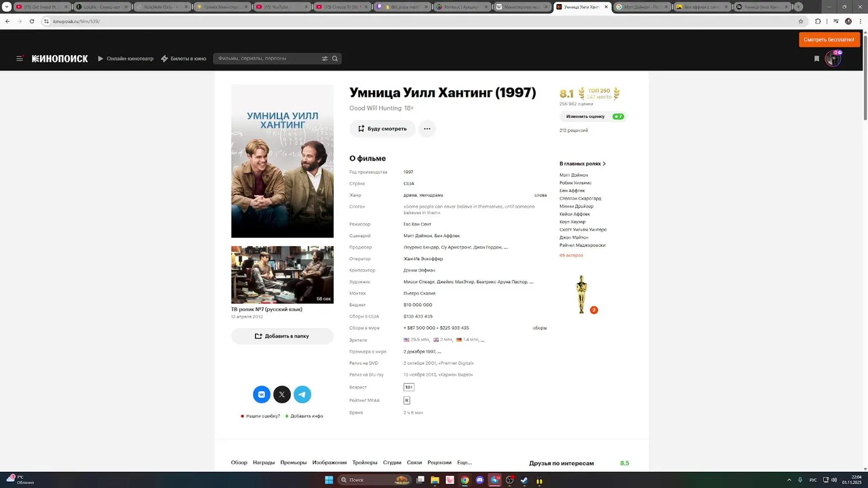Open Билеты в кино section
Screen dimensions: 868x488
[x=184, y=58]
